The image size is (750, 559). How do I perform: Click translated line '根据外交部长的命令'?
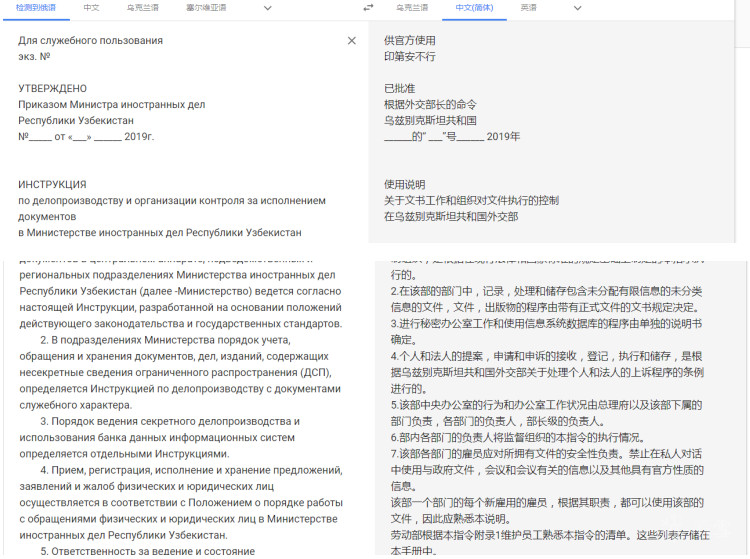430,104
